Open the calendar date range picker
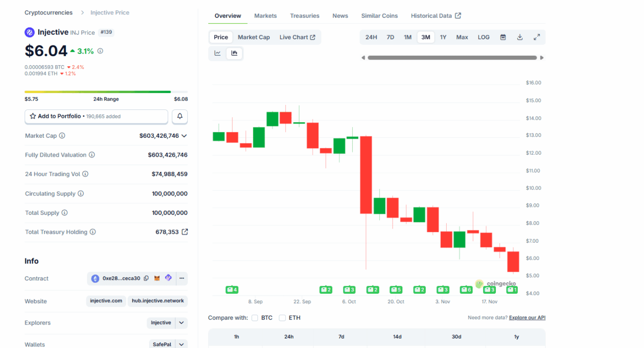Image resolution: width=644 pixels, height=348 pixels. point(503,37)
